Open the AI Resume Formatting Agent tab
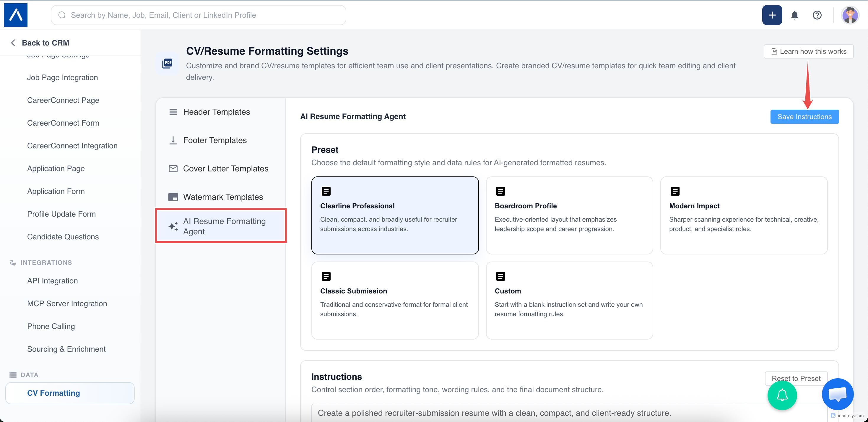Viewport: 868px width, 422px height. (x=221, y=226)
